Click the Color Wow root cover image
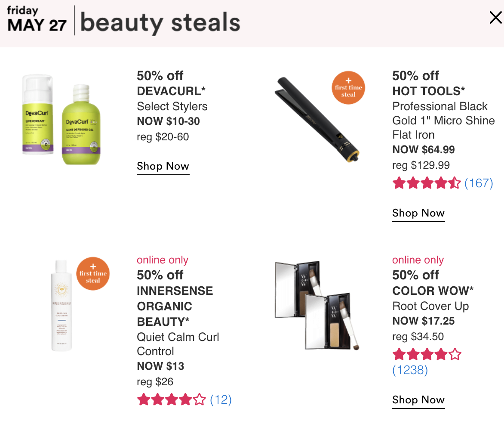This screenshot has height=421, width=504. [x=317, y=306]
